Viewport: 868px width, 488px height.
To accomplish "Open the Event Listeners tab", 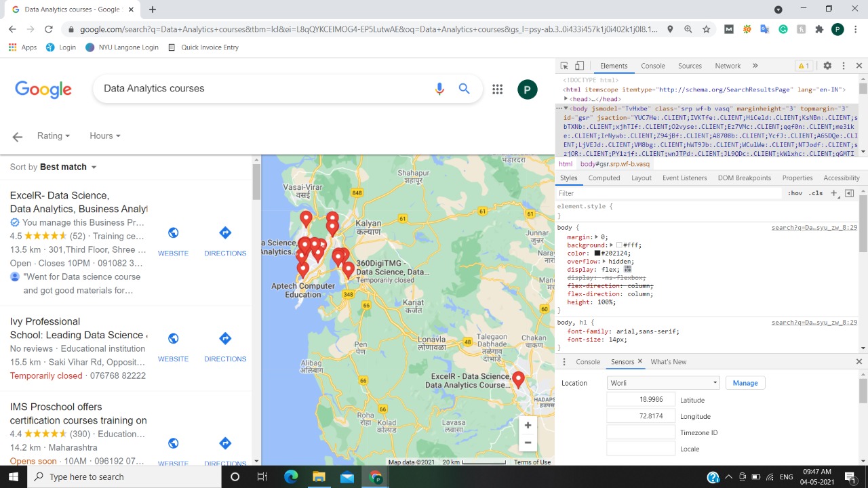I will (x=684, y=178).
